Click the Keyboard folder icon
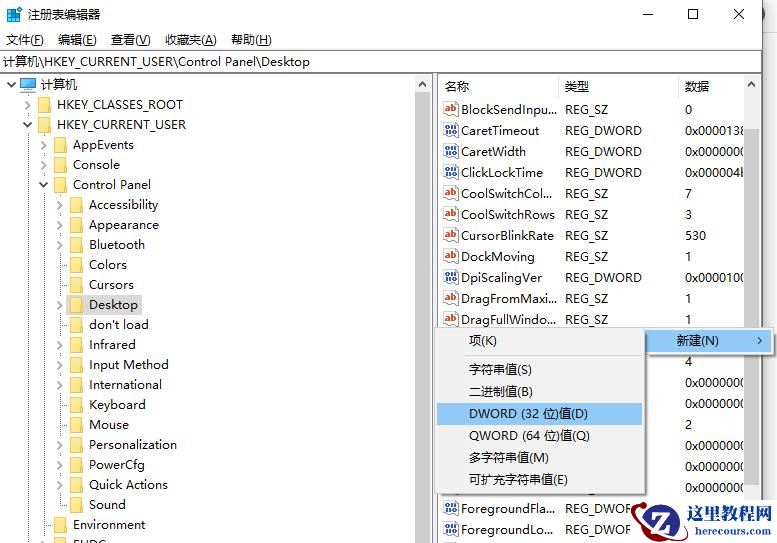This screenshot has height=543, width=777. pyautogui.click(x=76, y=405)
